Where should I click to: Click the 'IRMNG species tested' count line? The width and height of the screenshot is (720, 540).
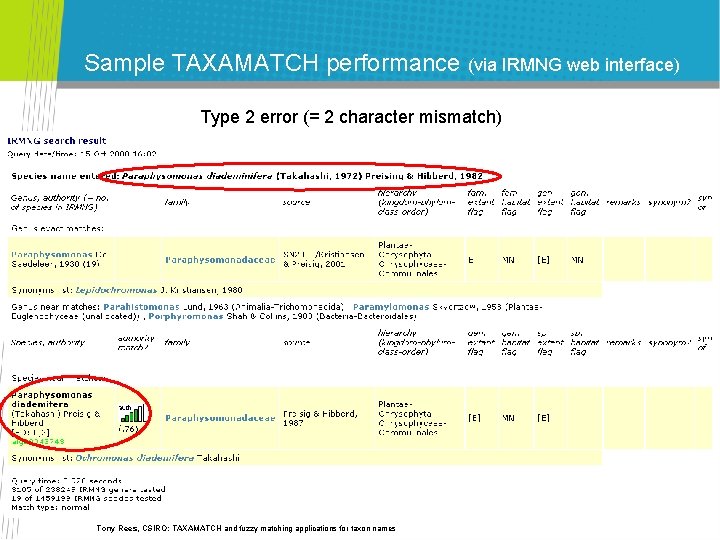(86, 498)
